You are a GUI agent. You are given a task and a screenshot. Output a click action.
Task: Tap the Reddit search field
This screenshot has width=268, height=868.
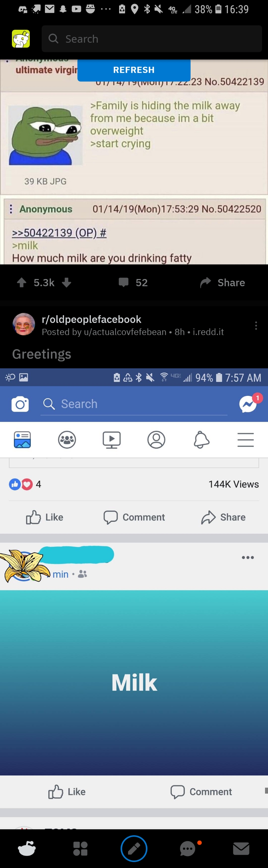[152, 39]
